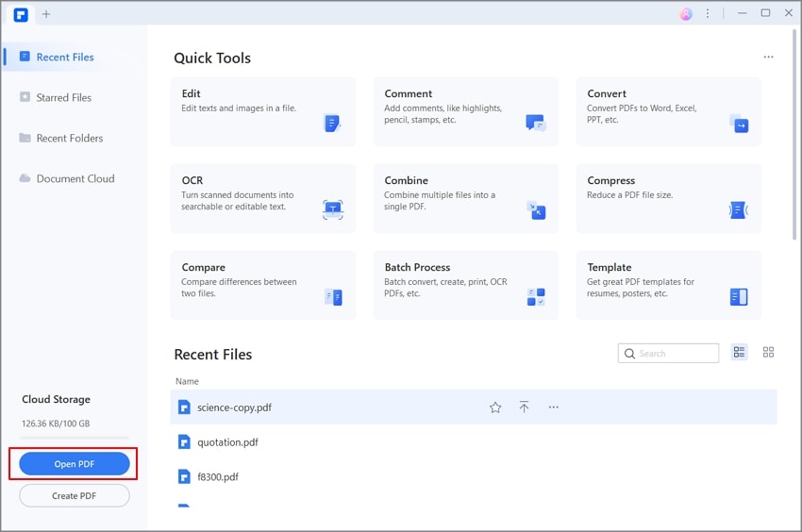The image size is (802, 532).
Task: Open the Comment quick tool
Action: pyautogui.click(x=465, y=111)
